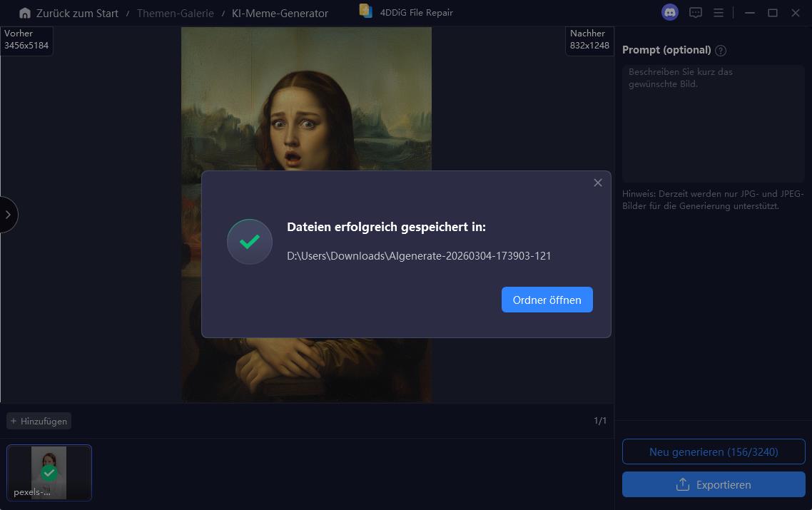Select the pexels image thumbnail
Viewport: 812px width, 510px height.
(49, 473)
